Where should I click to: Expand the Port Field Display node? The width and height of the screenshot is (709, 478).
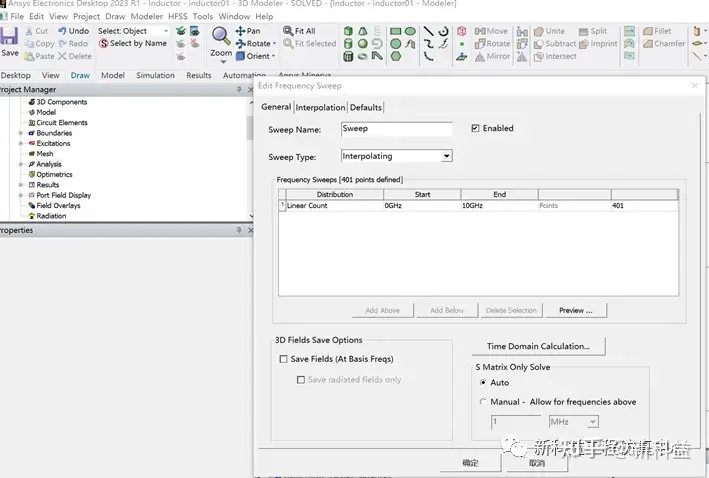(x=20, y=195)
